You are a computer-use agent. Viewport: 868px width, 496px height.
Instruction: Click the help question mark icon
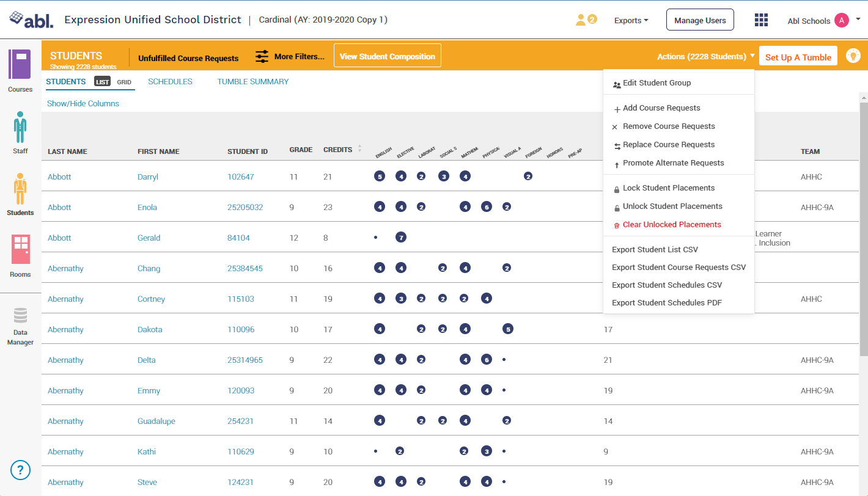click(x=20, y=470)
